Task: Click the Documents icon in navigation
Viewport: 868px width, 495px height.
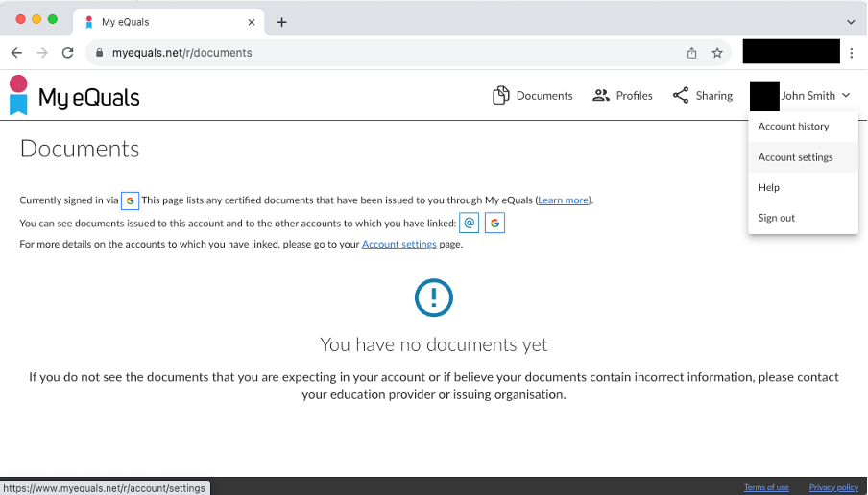Action: [x=500, y=95]
